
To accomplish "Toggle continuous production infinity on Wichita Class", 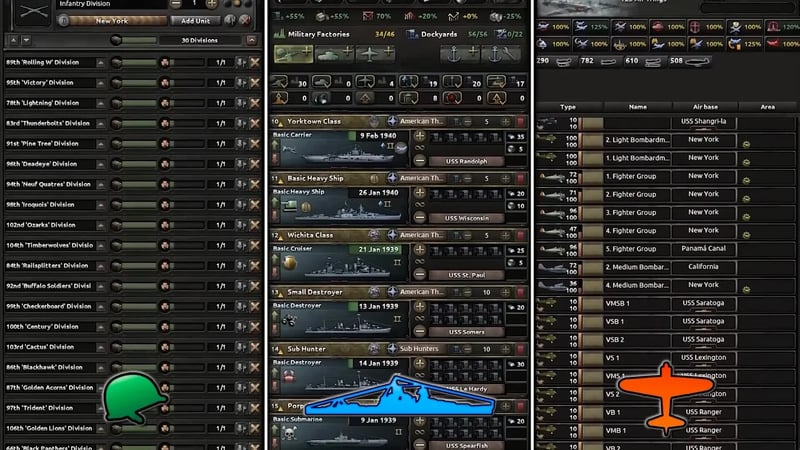I will point(419,262).
